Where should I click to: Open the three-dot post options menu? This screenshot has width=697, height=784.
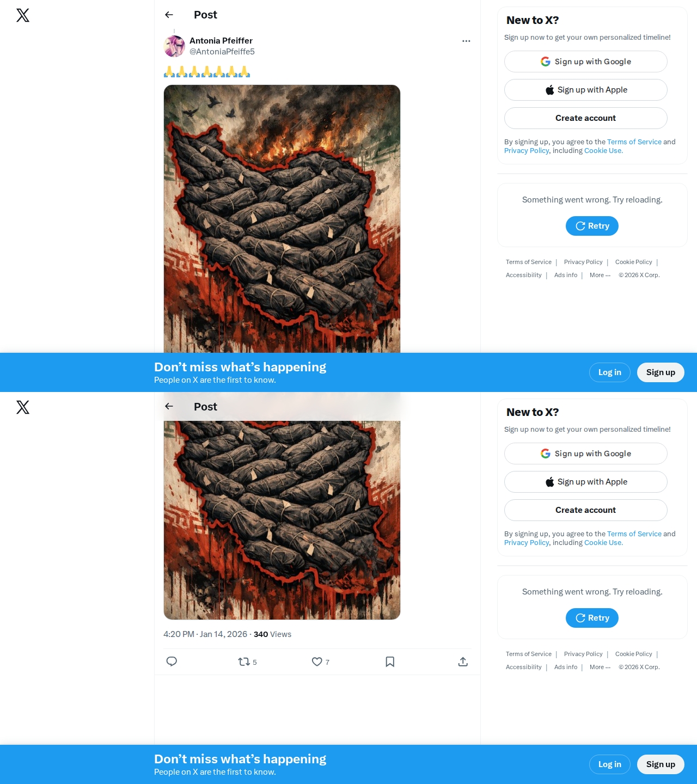[x=466, y=41]
